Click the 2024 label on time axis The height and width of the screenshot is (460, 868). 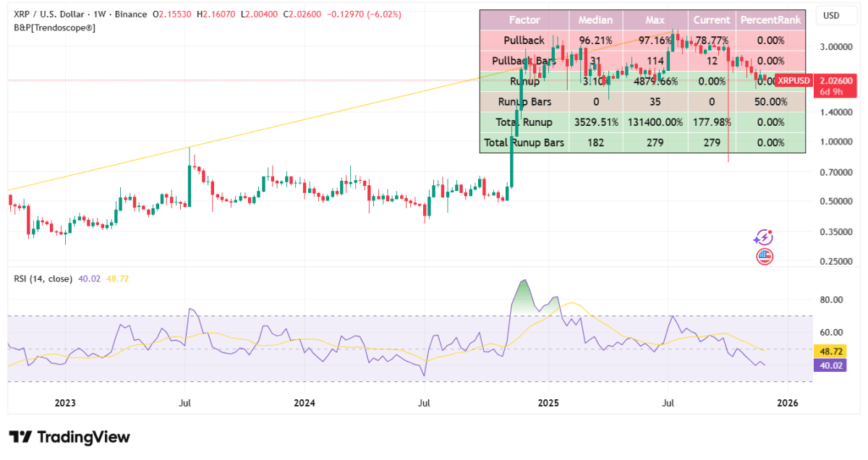pyautogui.click(x=305, y=402)
